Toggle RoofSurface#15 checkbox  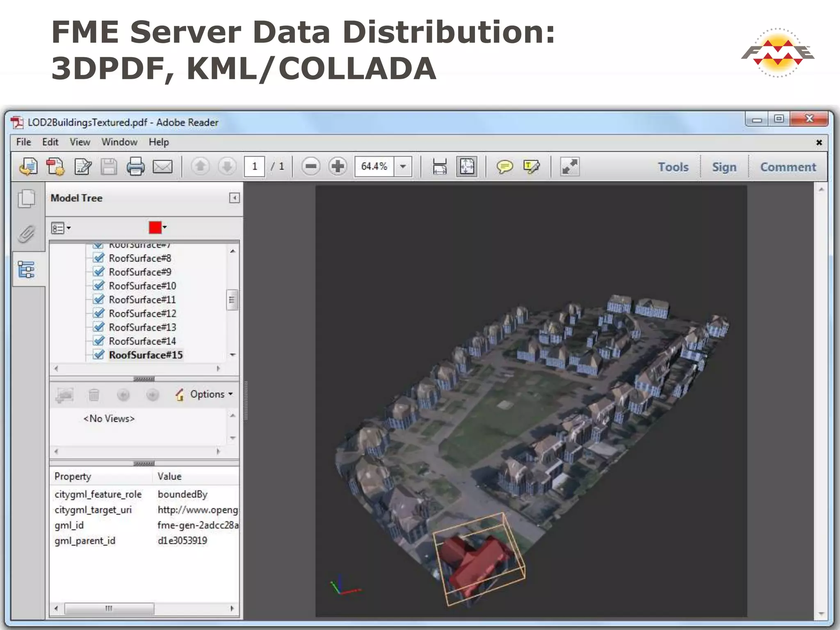click(98, 355)
